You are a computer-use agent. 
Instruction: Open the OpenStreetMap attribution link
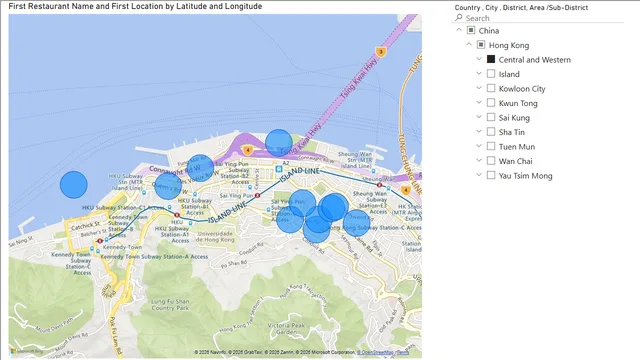click(375, 352)
